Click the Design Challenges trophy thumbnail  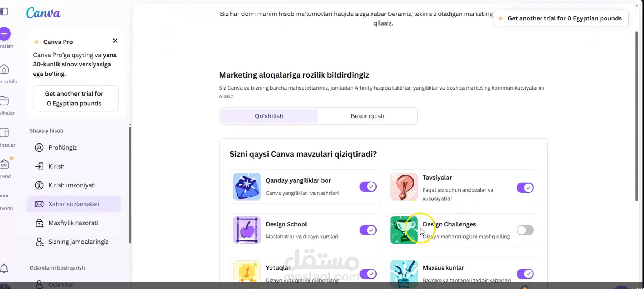(x=404, y=230)
